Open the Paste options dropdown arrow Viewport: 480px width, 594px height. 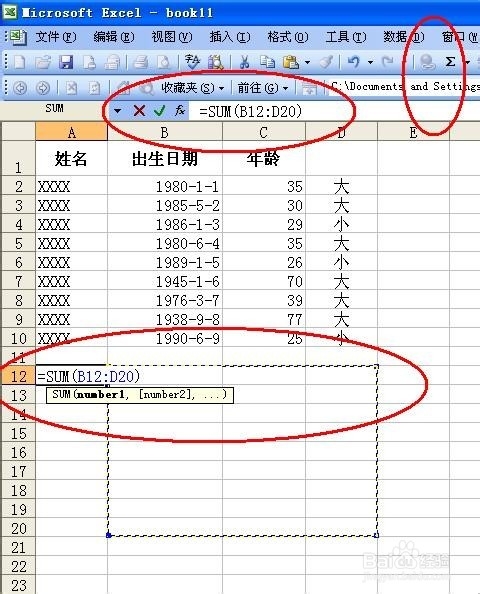coord(307,62)
